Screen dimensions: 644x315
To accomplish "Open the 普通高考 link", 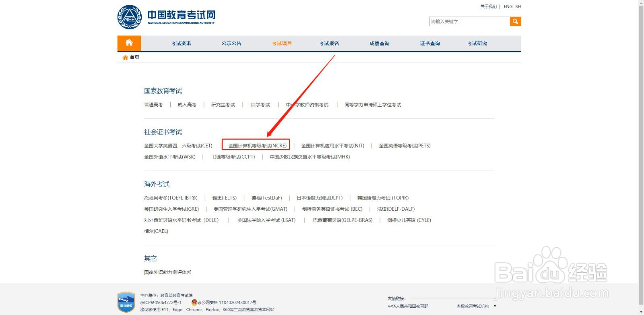I will pyautogui.click(x=154, y=105).
